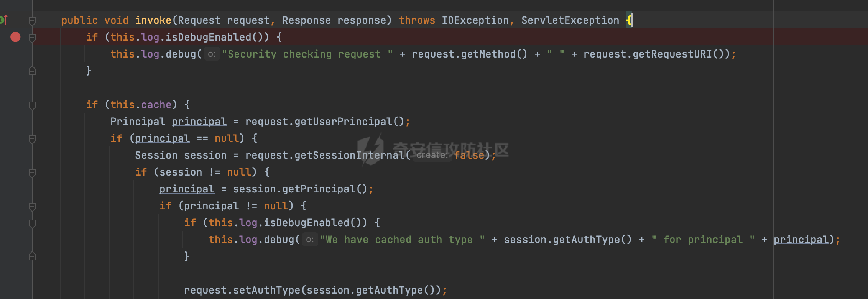Screen dimensions: 868x299
Task: Collapse the if (this.cache) block
Action: point(33,105)
